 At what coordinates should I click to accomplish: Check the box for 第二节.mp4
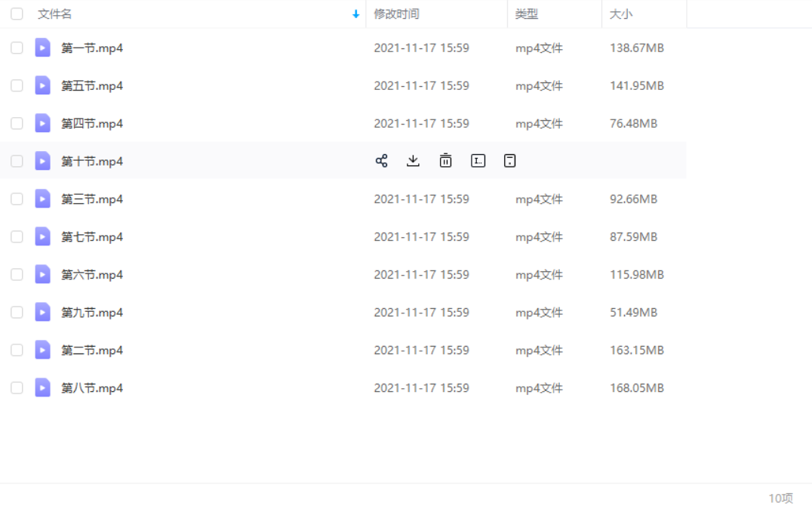[x=17, y=350]
